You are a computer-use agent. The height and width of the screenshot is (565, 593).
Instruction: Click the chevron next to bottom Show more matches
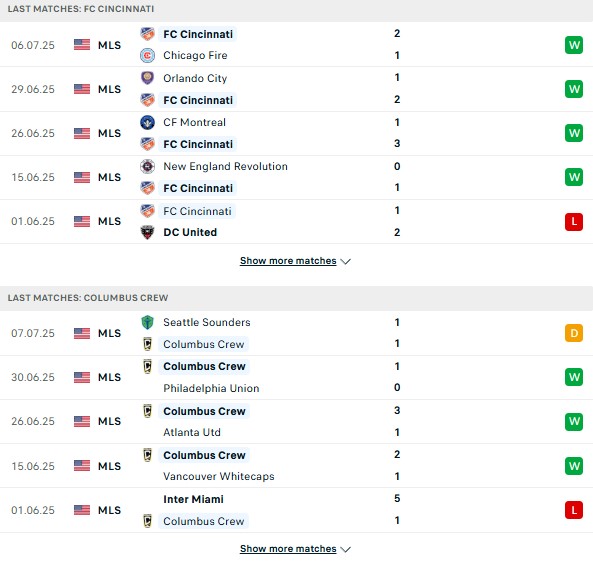coord(346,549)
